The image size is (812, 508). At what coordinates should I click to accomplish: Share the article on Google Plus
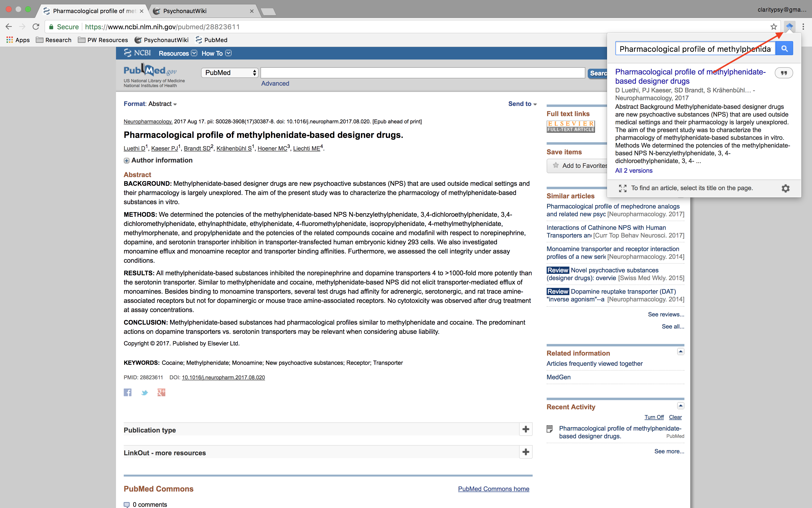161,392
